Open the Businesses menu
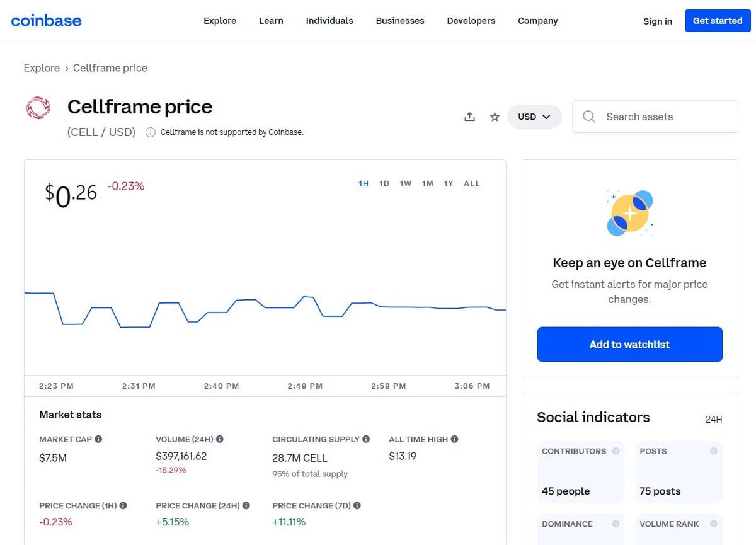The image size is (756, 545). point(400,21)
